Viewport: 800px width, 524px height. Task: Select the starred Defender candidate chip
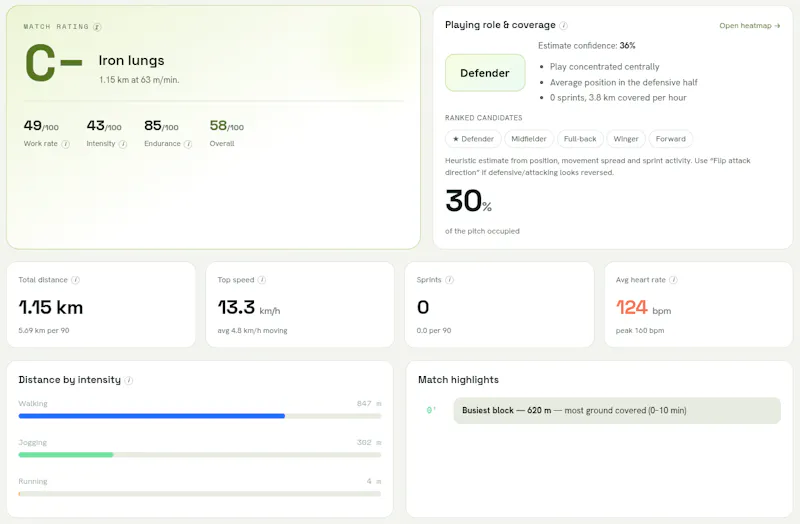473,139
